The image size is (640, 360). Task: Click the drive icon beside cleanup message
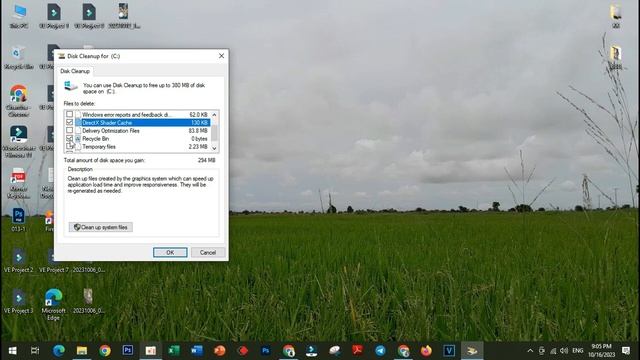click(x=71, y=86)
